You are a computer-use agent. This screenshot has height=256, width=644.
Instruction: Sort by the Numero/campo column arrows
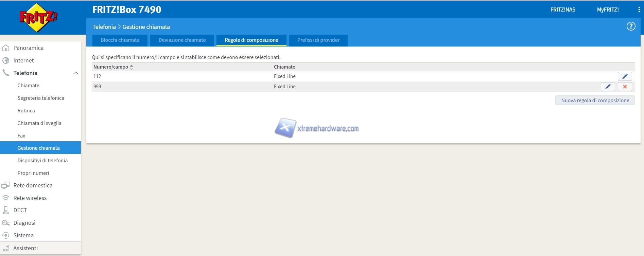tap(132, 67)
